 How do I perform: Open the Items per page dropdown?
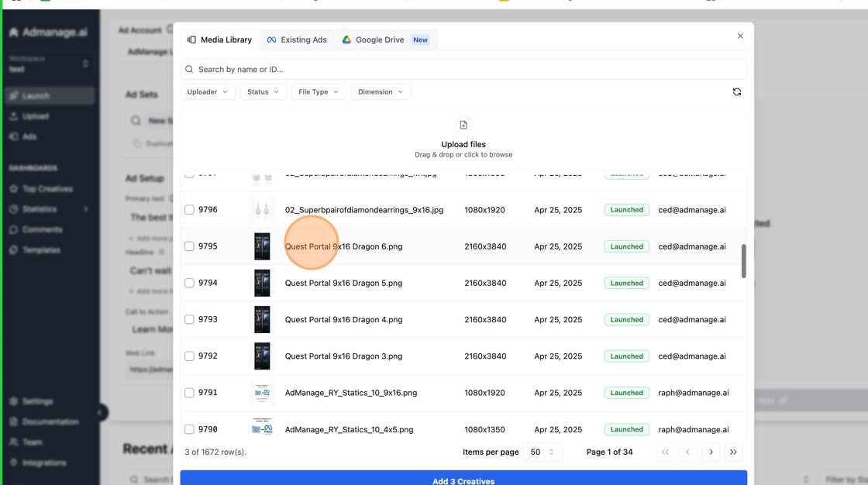(542, 452)
